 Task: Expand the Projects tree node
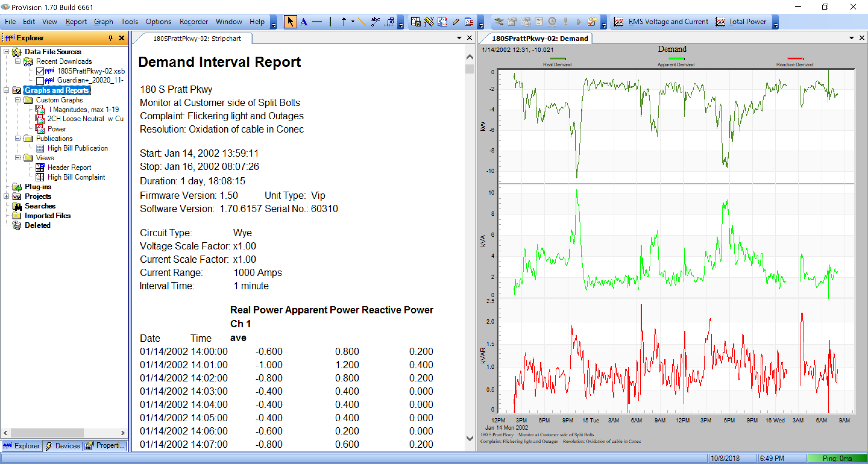[6, 196]
